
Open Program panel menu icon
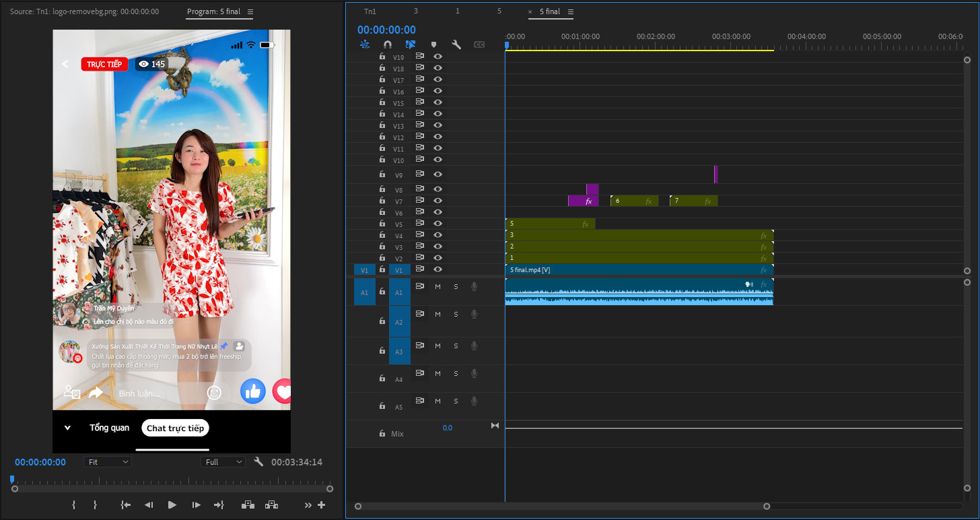coord(250,12)
